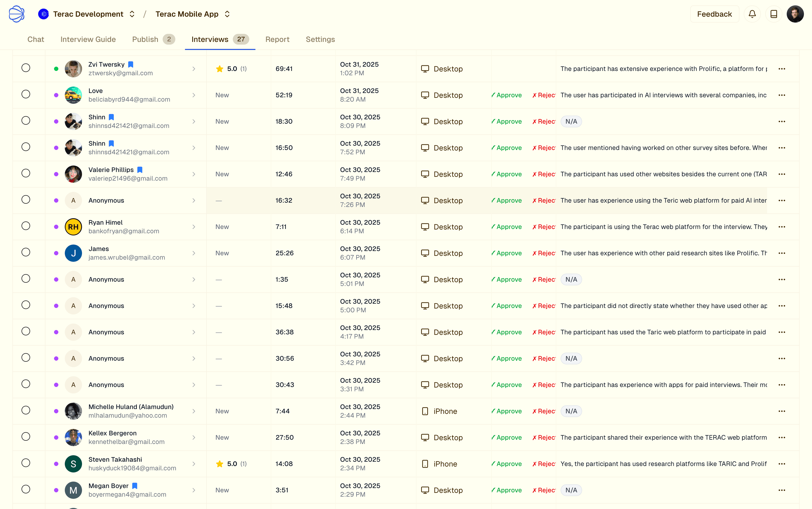Expand Ryan Himel's interview details chevron
Image resolution: width=812 pixels, height=509 pixels.
click(x=194, y=227)
